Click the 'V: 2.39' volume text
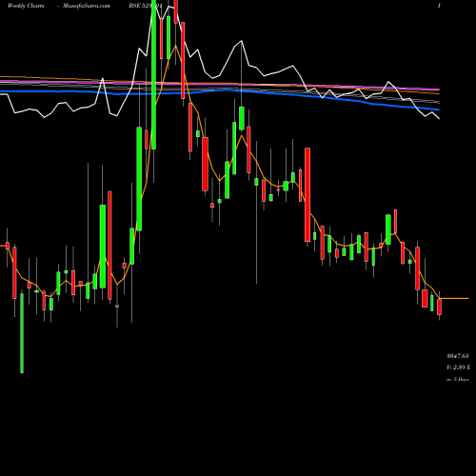 458,367
